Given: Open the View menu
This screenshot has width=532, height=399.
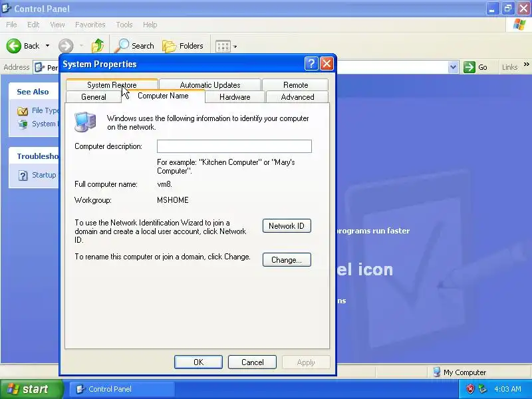Looking at the screenshot, I should point(57,25).
